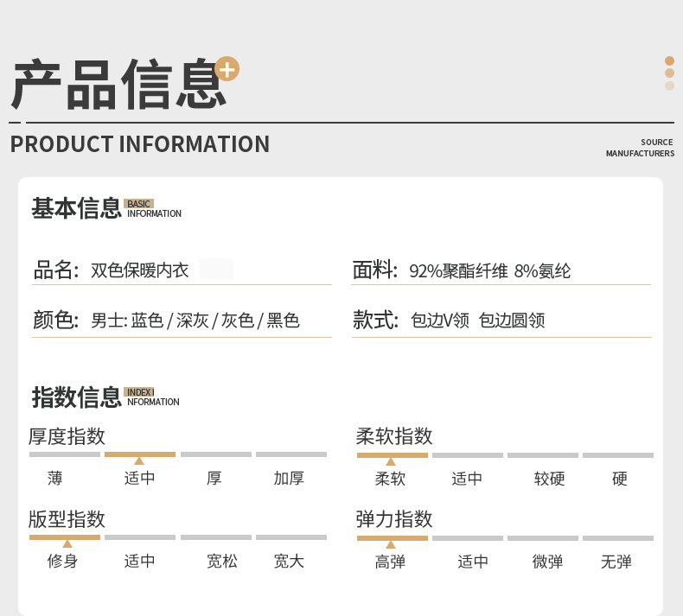This screenshot has height=616, width=683.
Task: Click the highlighted 适中 thickness bar
Action: 140,454
